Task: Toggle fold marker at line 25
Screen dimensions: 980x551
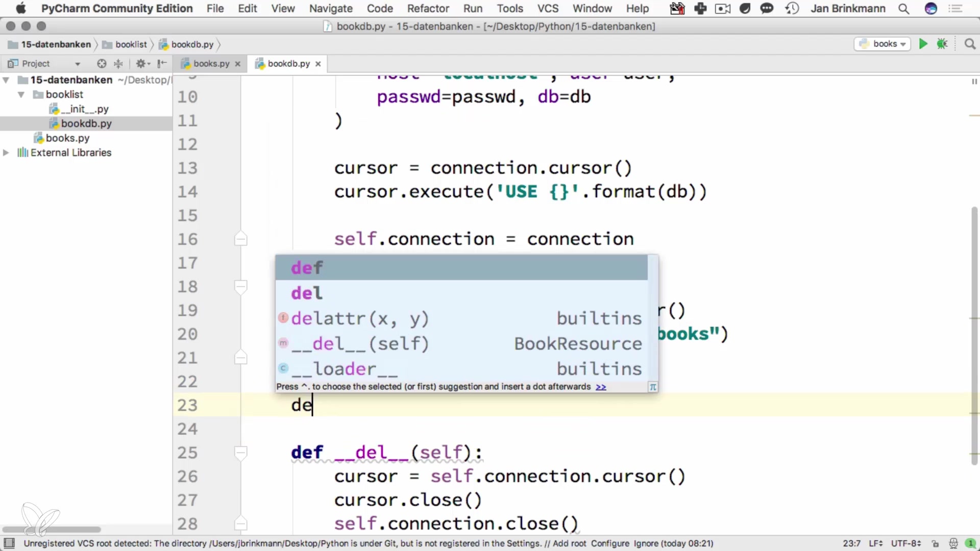Action: tap(240, 452)
